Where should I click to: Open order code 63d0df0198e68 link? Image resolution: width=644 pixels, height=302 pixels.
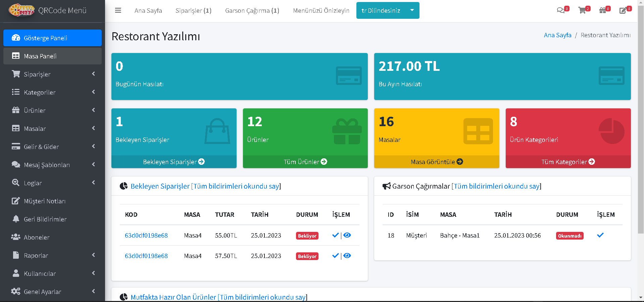pyautogui.click(x=146, y=236)
